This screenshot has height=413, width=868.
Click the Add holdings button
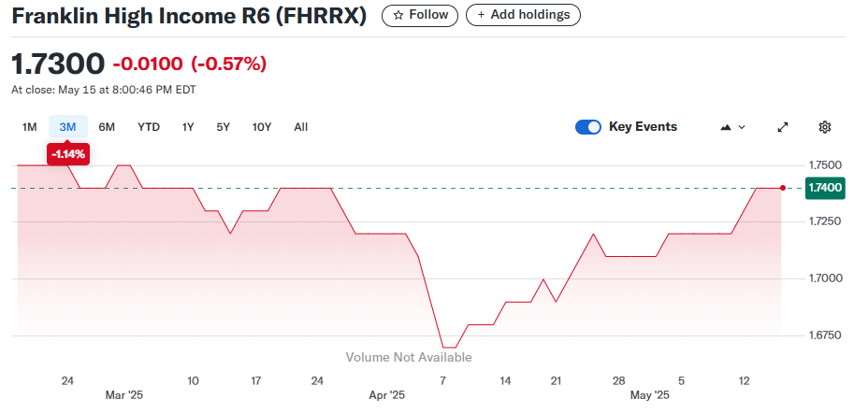click(x=523, y=15)
